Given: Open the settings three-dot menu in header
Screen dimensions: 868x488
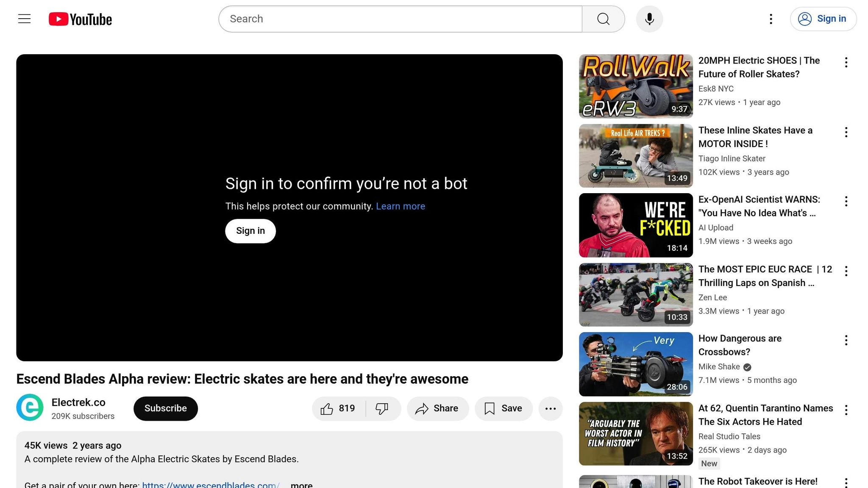Looking at the screenshot, I should (x=771, y=19).
